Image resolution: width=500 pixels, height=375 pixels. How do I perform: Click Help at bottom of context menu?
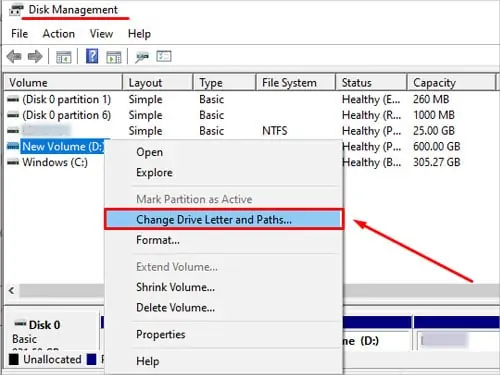[x=223, y=361]
